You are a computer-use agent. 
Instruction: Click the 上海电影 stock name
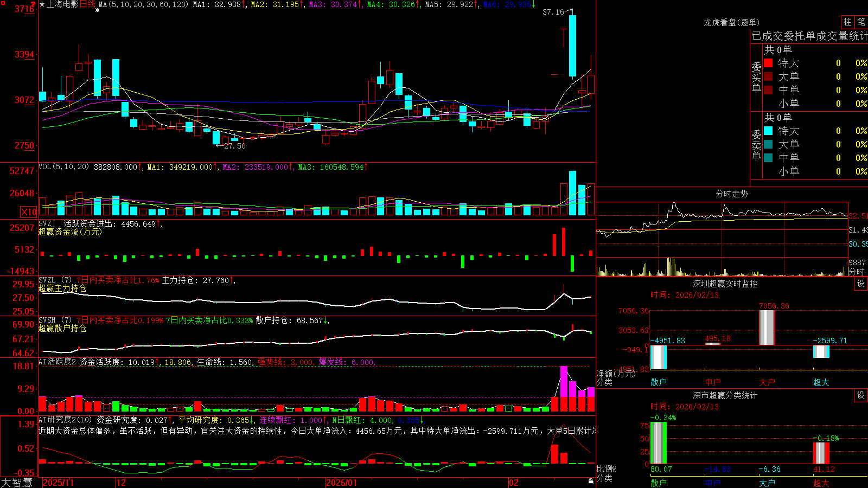62,4
